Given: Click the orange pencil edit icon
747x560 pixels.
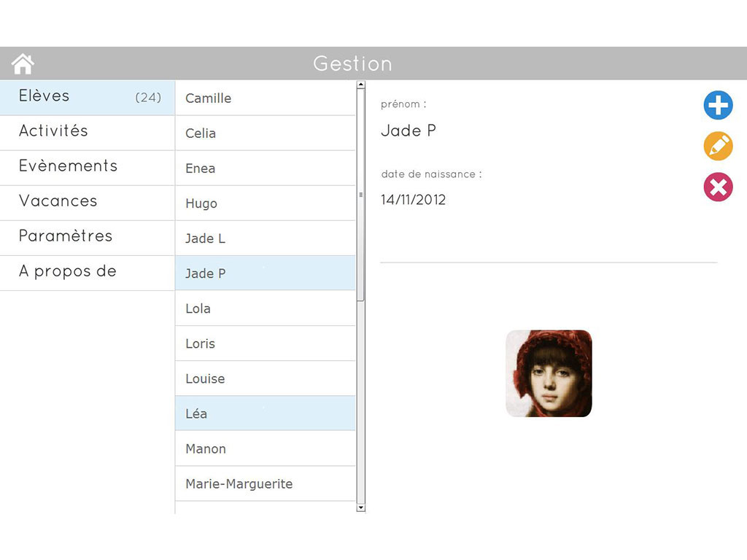Looking at the screenshot, I should coord(718,147).
